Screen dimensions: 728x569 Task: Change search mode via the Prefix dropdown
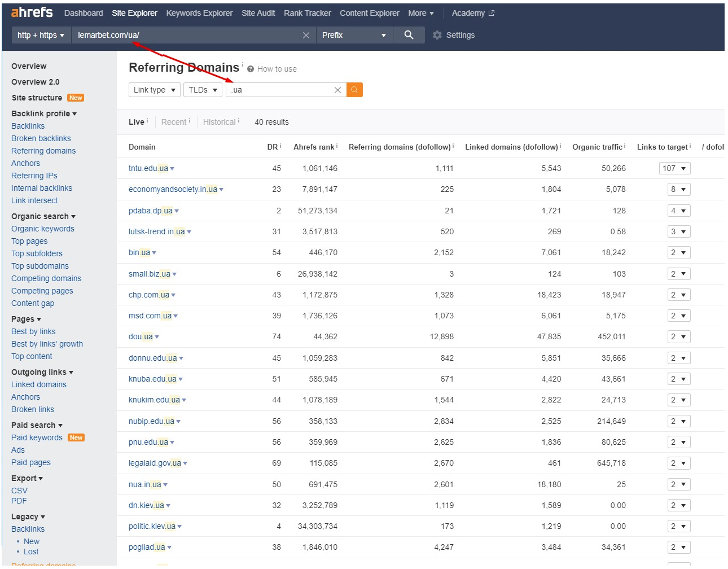[x=354, y=35]
